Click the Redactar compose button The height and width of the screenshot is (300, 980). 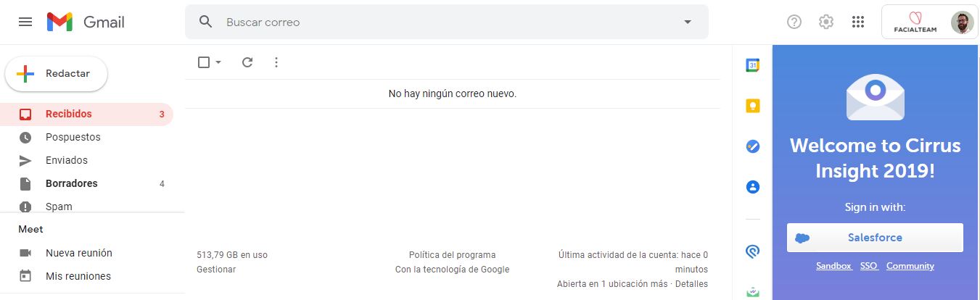pos(57,74)
